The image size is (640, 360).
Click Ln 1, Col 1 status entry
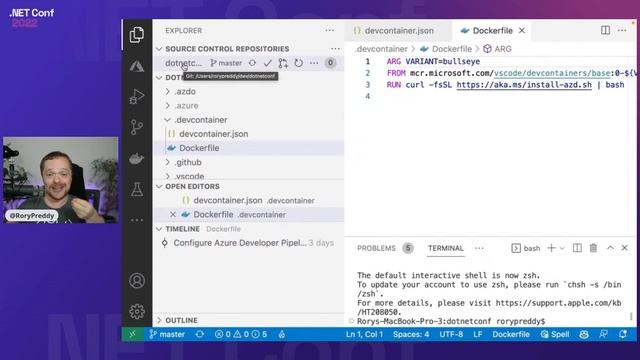(x=364, y=334)
